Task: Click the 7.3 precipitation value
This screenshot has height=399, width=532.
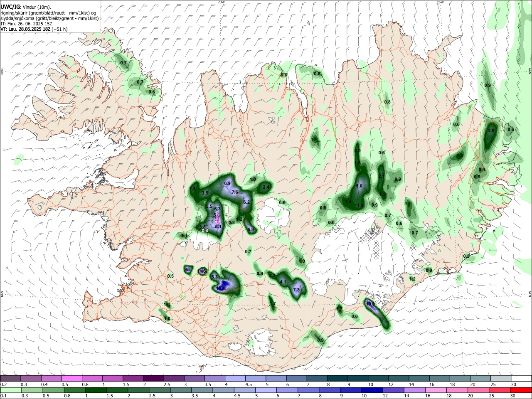Action: pos(296,290)
